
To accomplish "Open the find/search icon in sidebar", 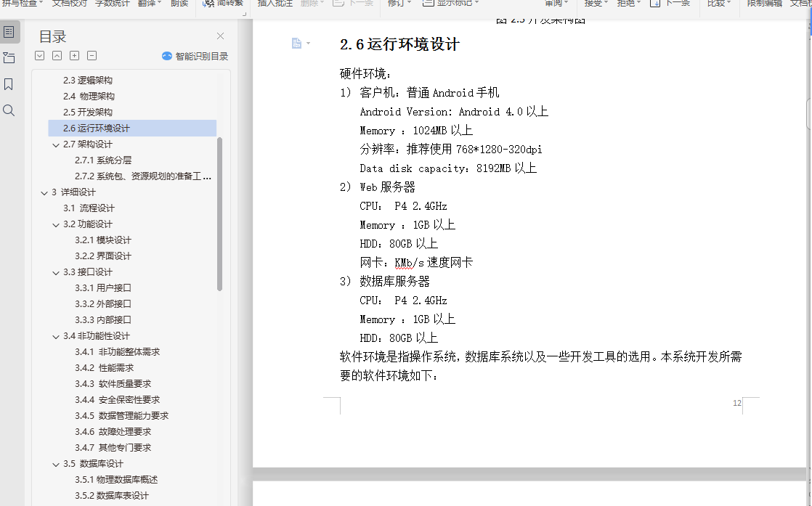I will pyautogui.click(x=9, y=110).
